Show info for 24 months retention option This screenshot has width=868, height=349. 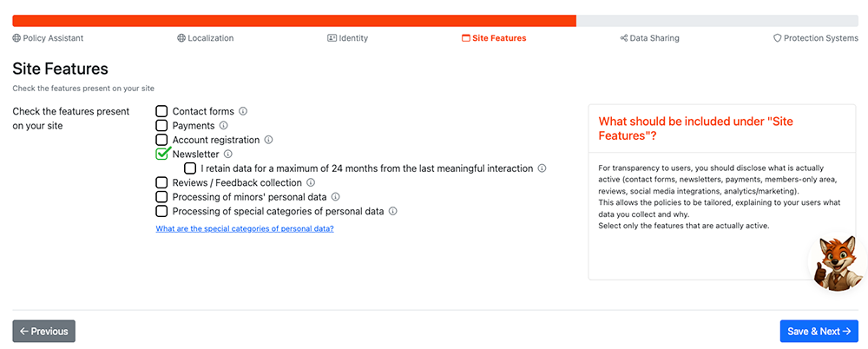(x=542, y=168)
